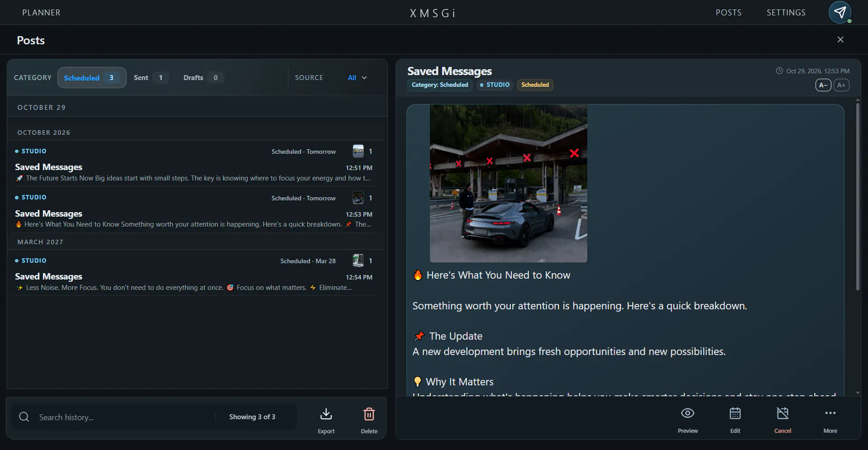The width and height of the screenshot is (868, 450).
Task: Expand the Source All dropdown
Action: point(357,78)
